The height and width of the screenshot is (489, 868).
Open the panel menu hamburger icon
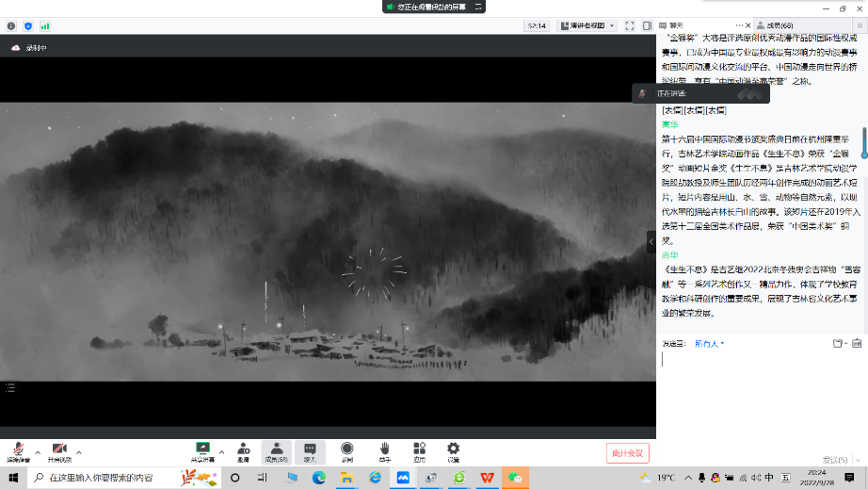click(860, 25)
